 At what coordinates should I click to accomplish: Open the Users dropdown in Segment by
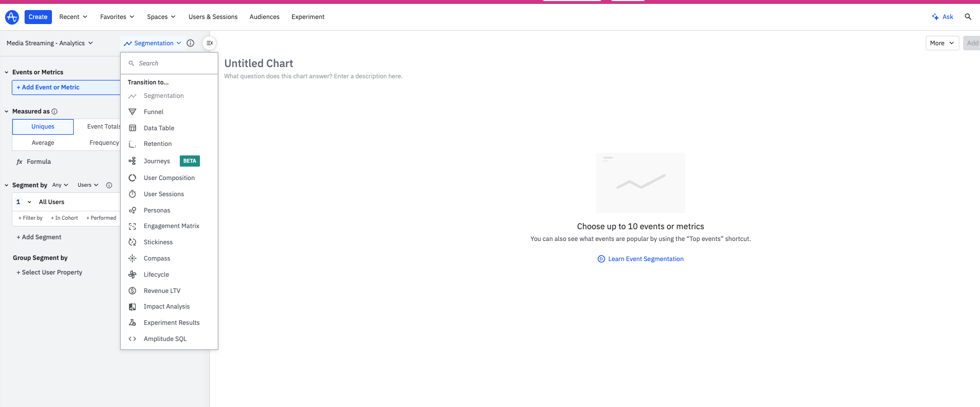click(x=88, y=185)
